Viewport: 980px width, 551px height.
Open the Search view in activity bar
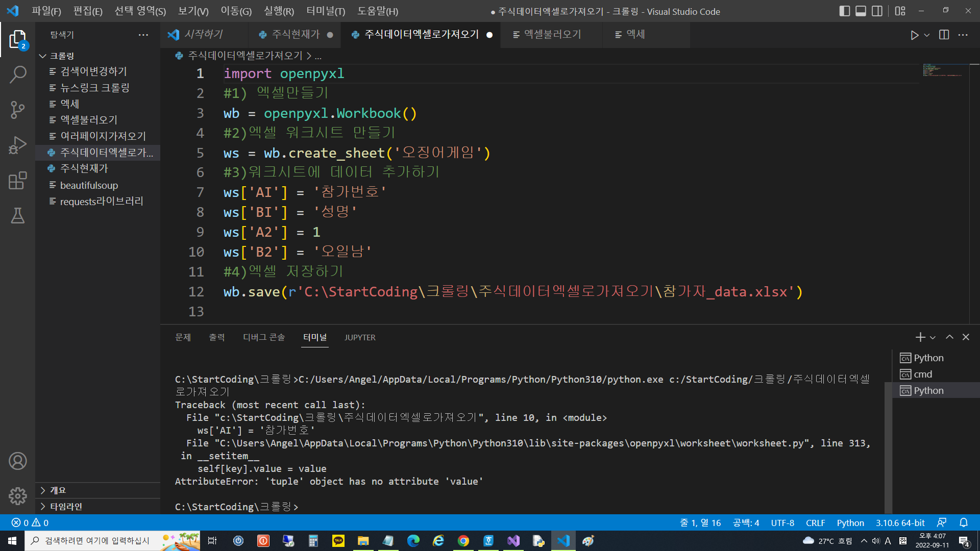[17, 74]
